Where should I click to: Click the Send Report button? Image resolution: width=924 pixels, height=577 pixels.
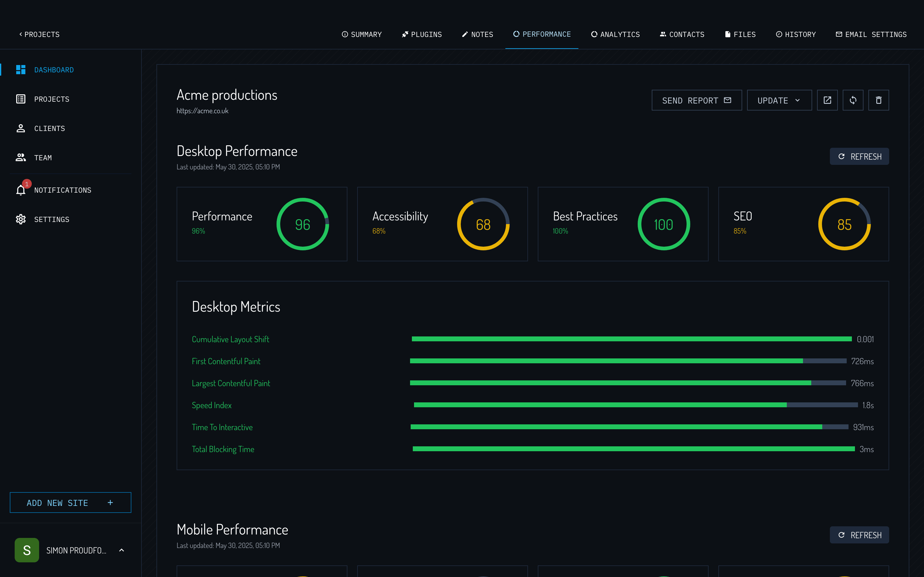click(696, 100)
